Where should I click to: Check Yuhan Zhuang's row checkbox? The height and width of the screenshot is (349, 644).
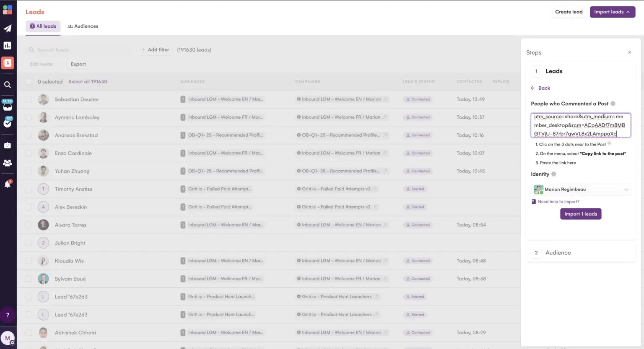pyautogui.click(x=29, y=171)
